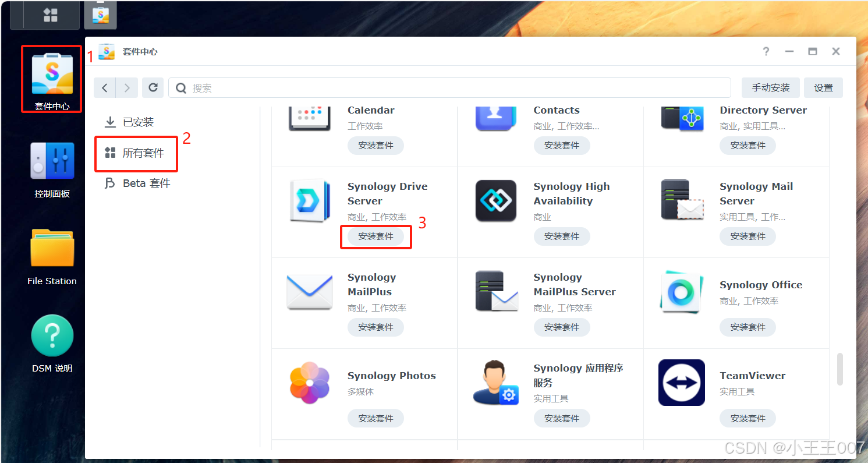Focus the 搜索 search field
868x463 pixels.
click(449, 88)
